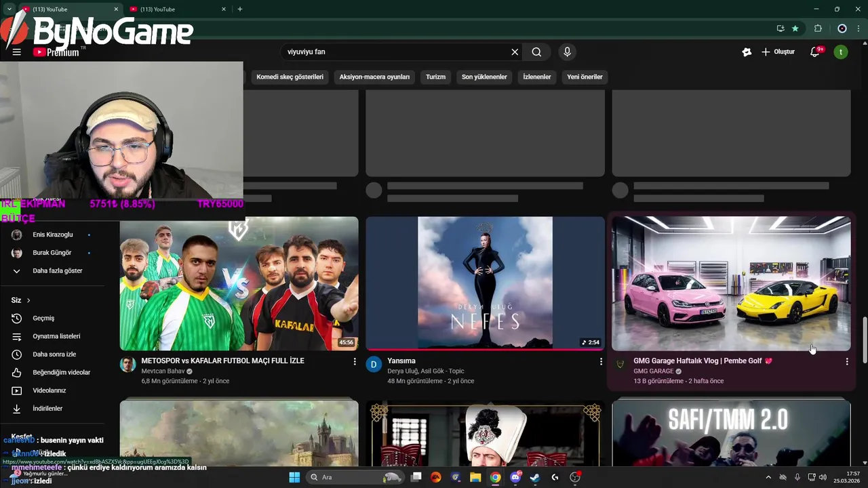Open the pink and yellow cars thumbnail
The height and width of the screenshot is (488, 868).
point(731,283)
